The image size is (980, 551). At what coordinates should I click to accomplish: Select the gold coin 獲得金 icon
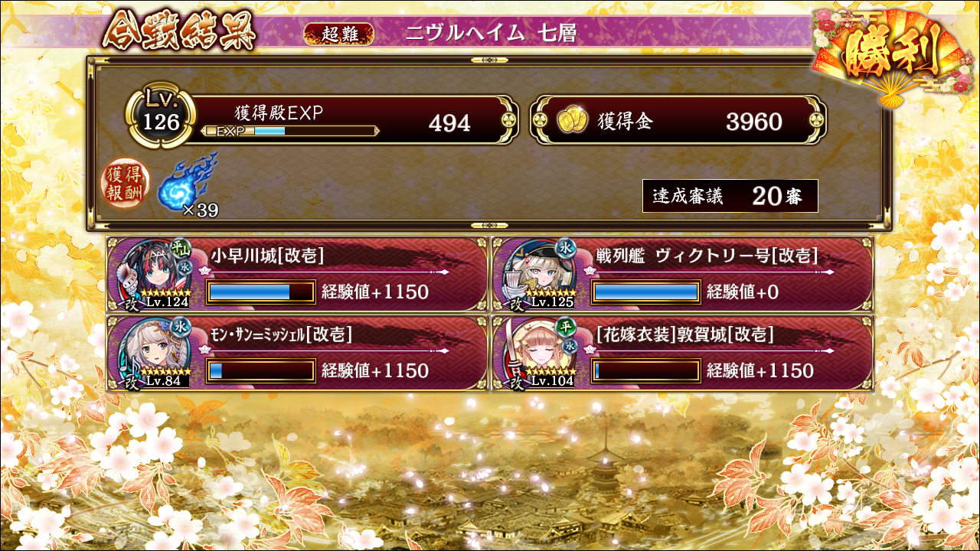point(571,121)
